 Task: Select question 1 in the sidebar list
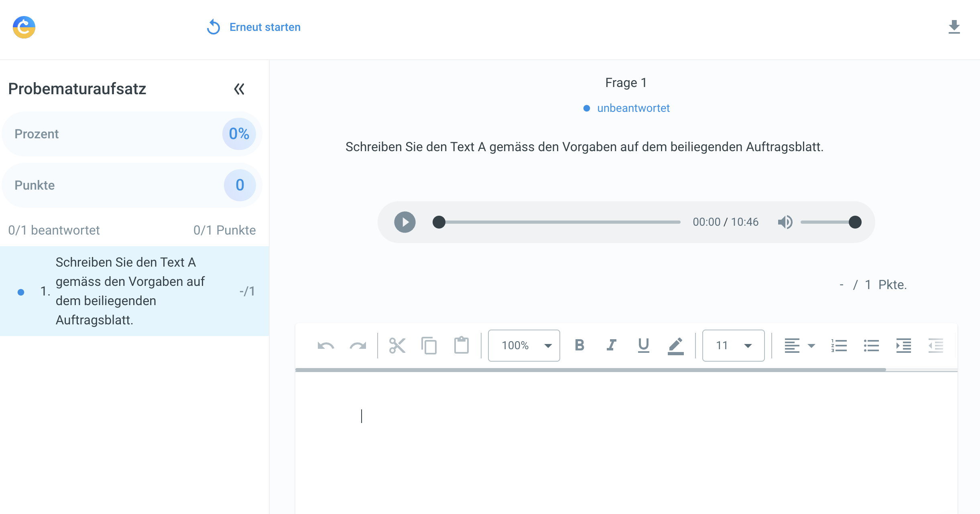pyautogui.click(x=130, y=291)
